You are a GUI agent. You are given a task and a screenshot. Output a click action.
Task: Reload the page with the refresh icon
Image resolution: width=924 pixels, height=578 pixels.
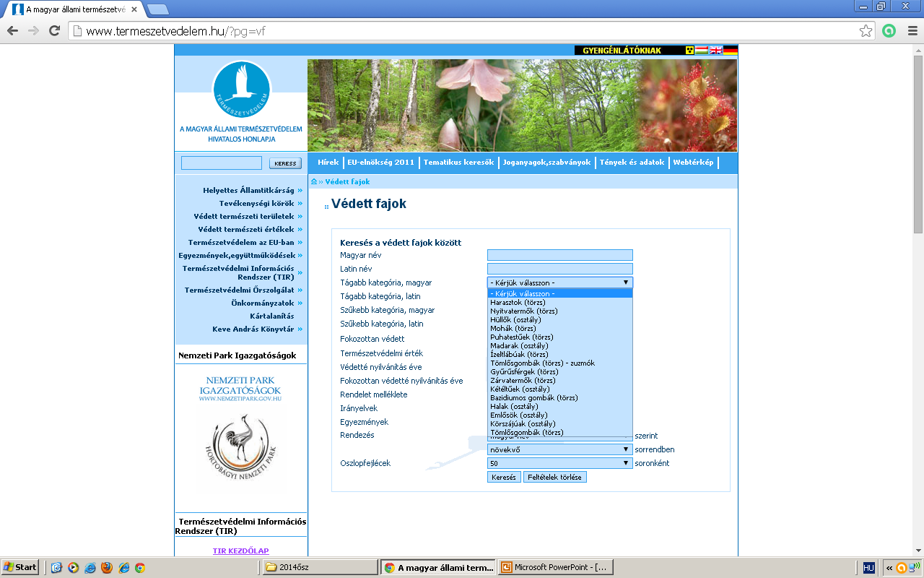pos(54,31)
